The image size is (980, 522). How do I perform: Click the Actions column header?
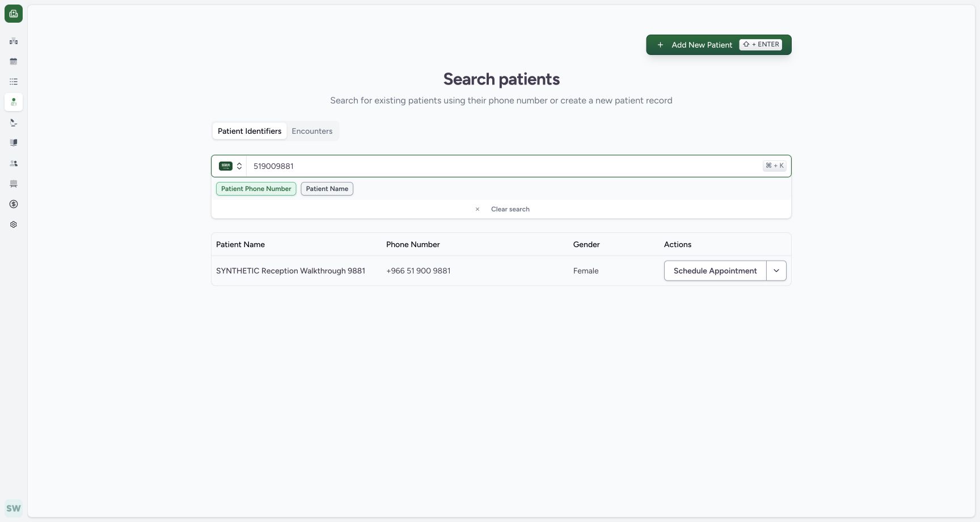(x=678, y=244)
